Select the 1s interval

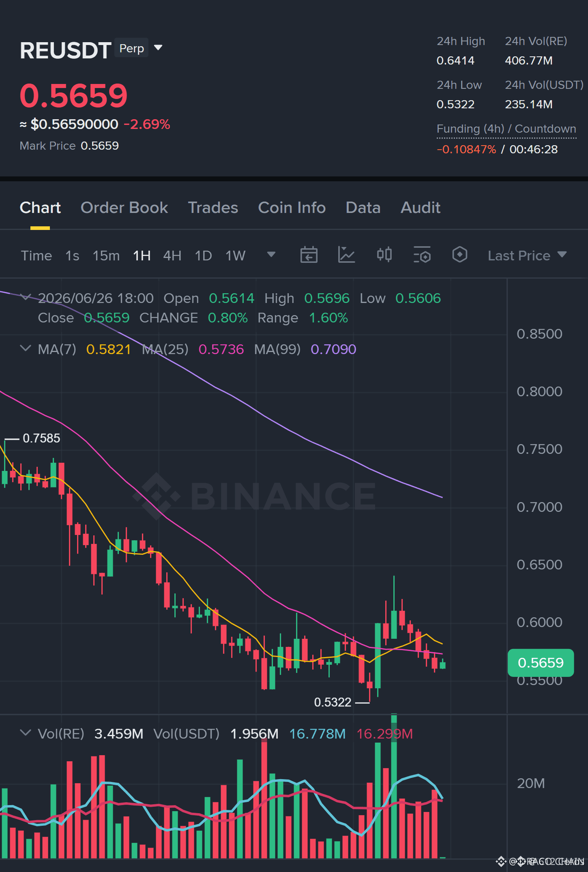click(72, 256)
